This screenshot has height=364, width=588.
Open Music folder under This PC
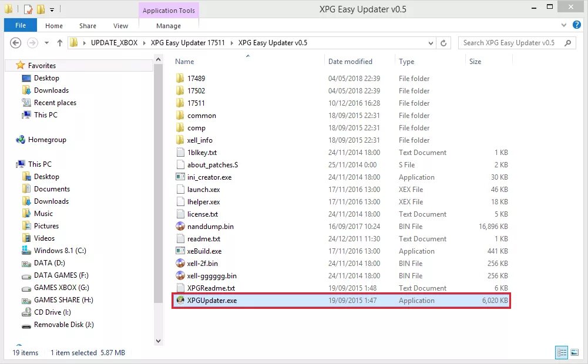tap(38, 214)
